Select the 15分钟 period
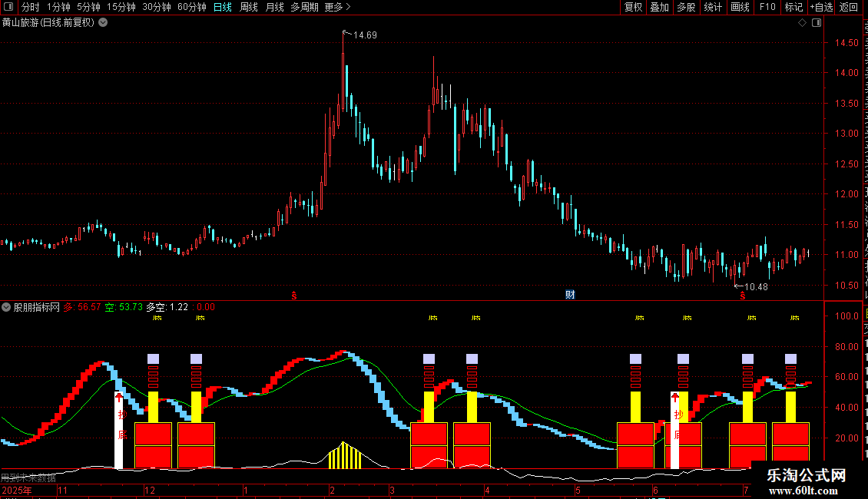Image resolution: width=868 pixels, height=499 pixels. (121, 7)
